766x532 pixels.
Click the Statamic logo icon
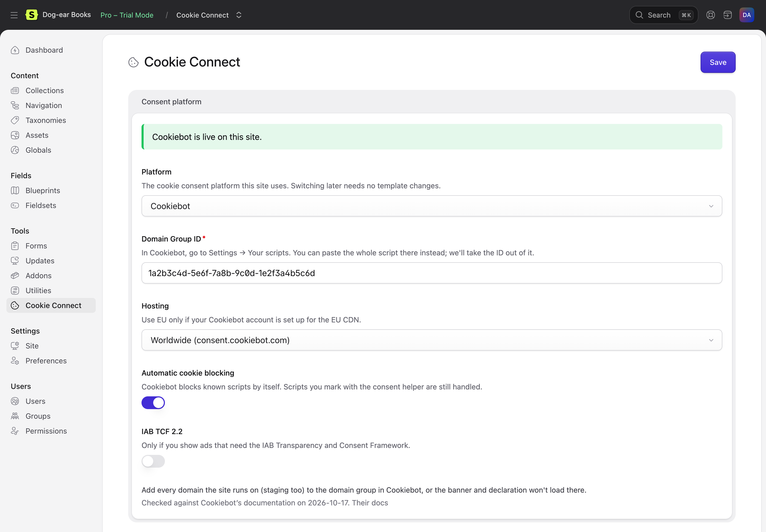pyautogui.click(x=31, y=15)
